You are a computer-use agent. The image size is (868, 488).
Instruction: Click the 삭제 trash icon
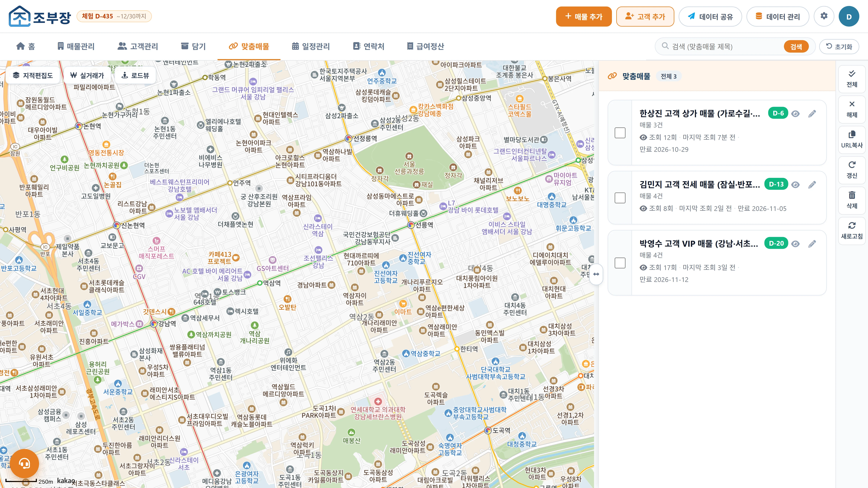(852, 200)
